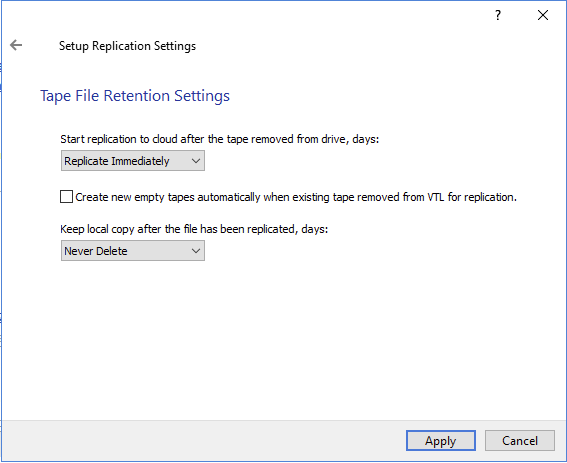Viewport: 567px width, 463px height.
Task: Enable automatic creation of new empty tapes
Action: point(66,197)
